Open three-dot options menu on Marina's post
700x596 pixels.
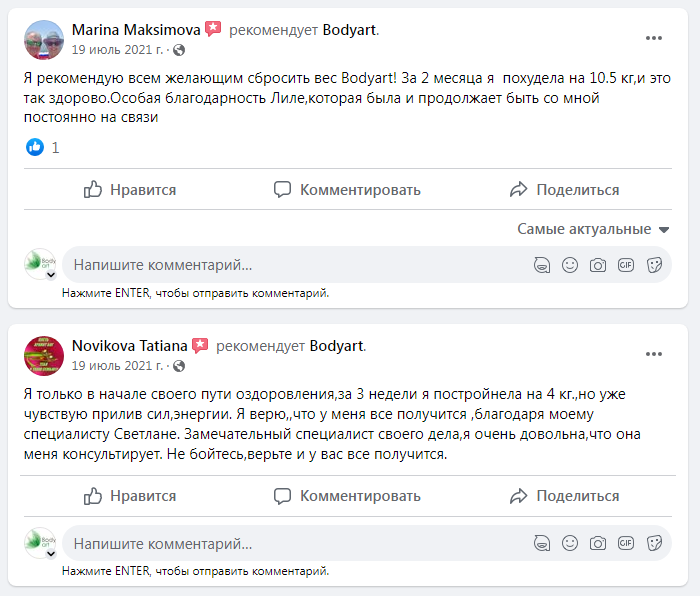coord(654,38)
